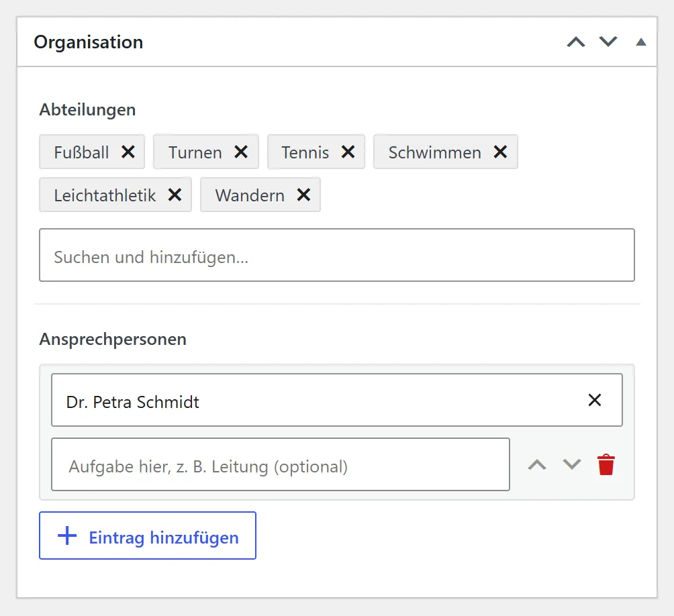Remove the Turnen tag
This screenshot has height=616, width=674.
point(241,152)
